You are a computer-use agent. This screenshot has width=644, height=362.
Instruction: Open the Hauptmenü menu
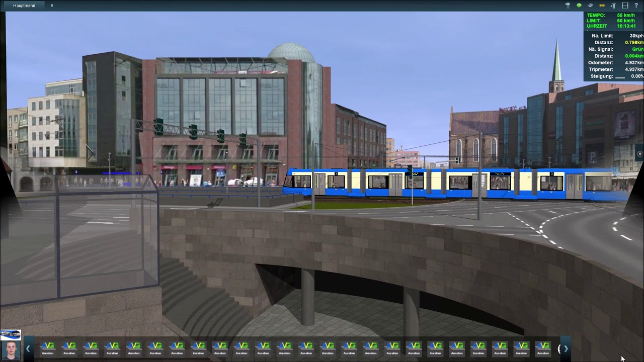(x=24, y=6)
